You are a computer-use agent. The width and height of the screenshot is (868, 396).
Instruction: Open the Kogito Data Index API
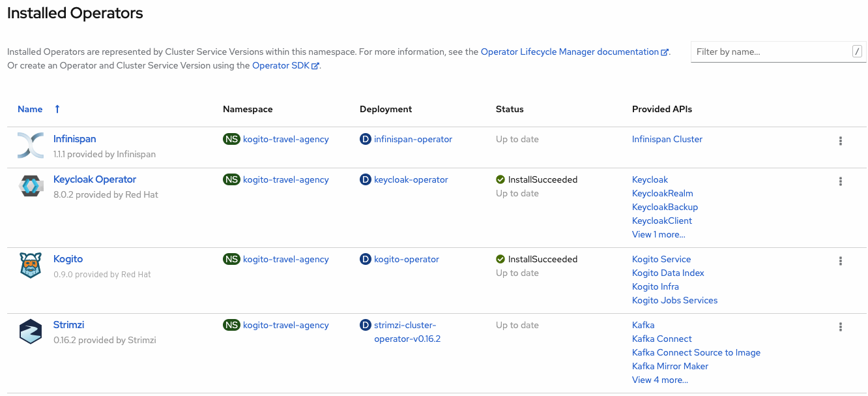[x=667, y=273]
